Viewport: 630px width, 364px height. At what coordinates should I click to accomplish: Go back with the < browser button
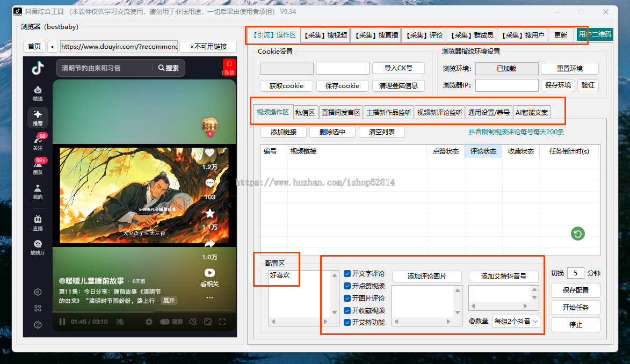(53, 47)
